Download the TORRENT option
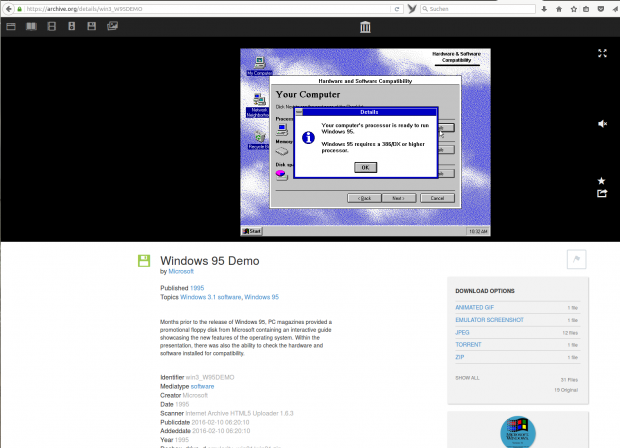This screenshot has height=448, width=620. click(x=468, y=345)
